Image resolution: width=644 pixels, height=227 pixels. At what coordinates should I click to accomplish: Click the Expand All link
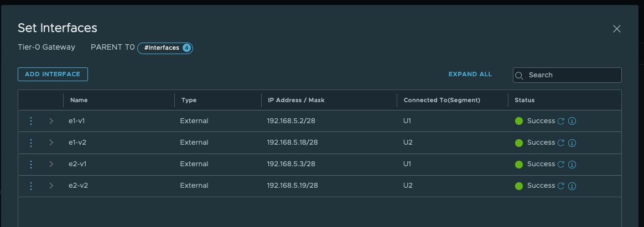[x=470, y=74]
